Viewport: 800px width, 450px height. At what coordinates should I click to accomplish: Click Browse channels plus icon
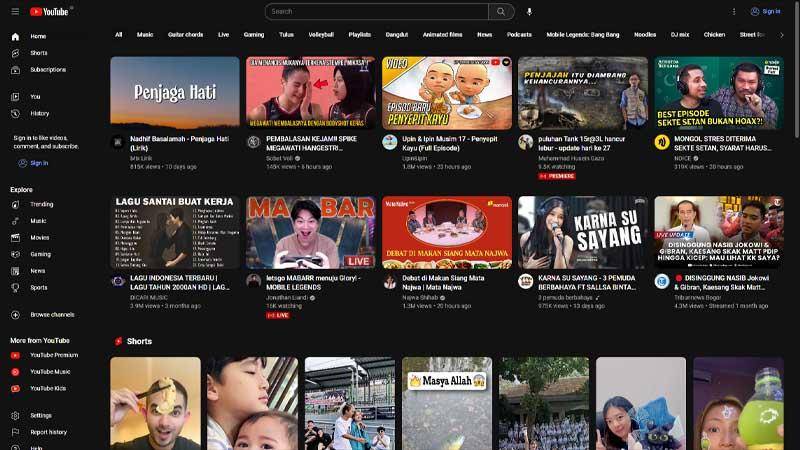15,315
